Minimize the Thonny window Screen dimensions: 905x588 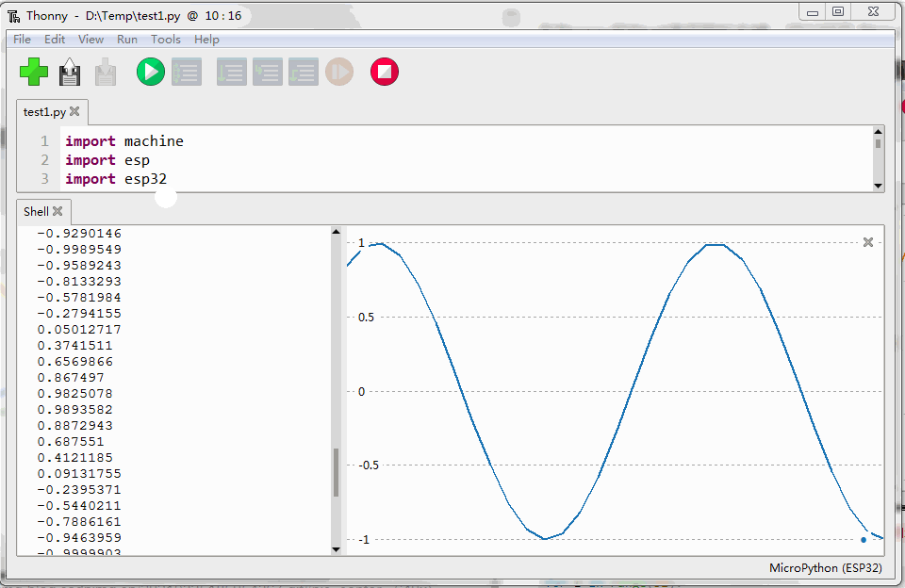pos(813,12)
